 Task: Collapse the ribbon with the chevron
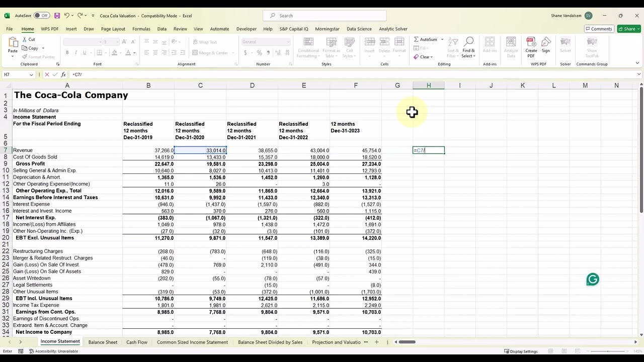coord(637,63)
